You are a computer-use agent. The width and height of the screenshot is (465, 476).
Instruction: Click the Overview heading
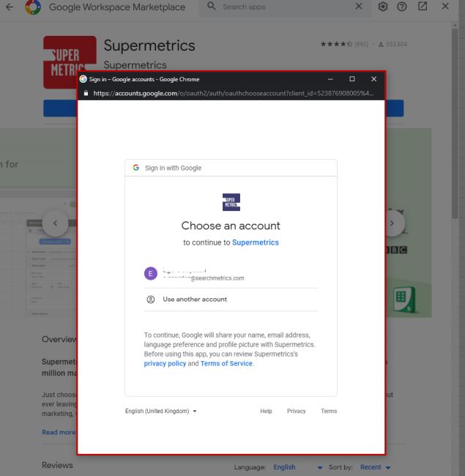pos(59,339)
